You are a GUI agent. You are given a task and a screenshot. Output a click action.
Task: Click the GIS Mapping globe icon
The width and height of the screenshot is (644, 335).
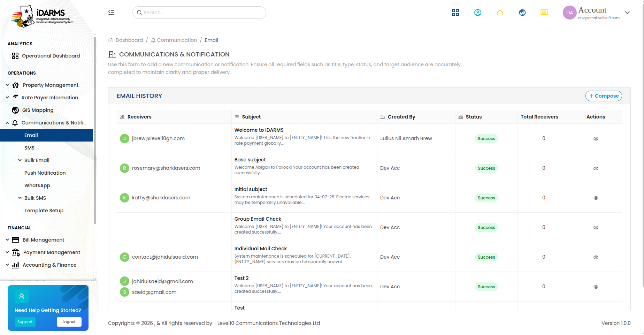click(x=15, y=110)
